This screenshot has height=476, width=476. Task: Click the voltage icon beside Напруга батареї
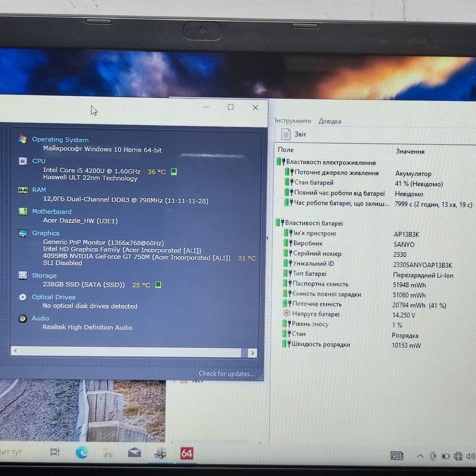(x=287, y=313)
